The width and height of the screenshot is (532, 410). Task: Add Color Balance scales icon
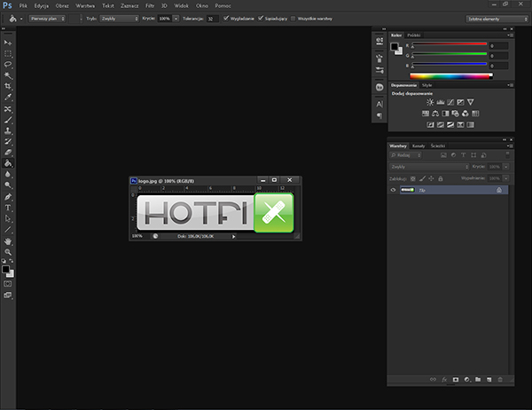click(x=435, y=114)
